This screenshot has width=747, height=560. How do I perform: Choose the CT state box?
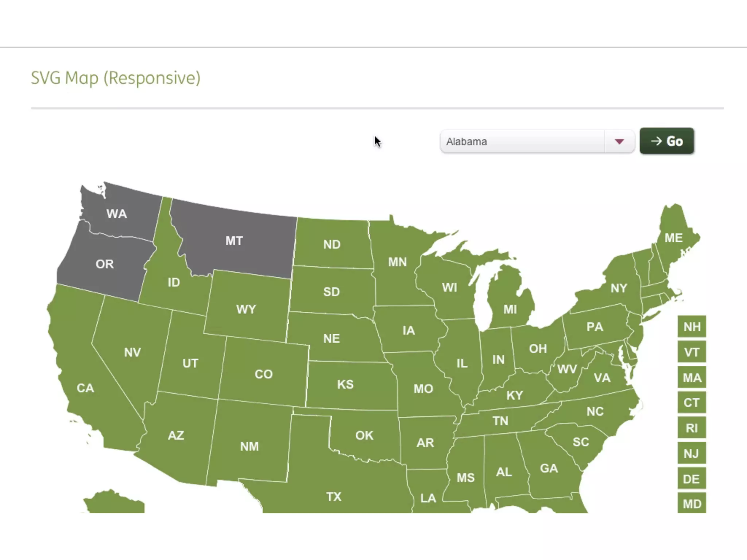pyautogui.click(x=692, y=402)
